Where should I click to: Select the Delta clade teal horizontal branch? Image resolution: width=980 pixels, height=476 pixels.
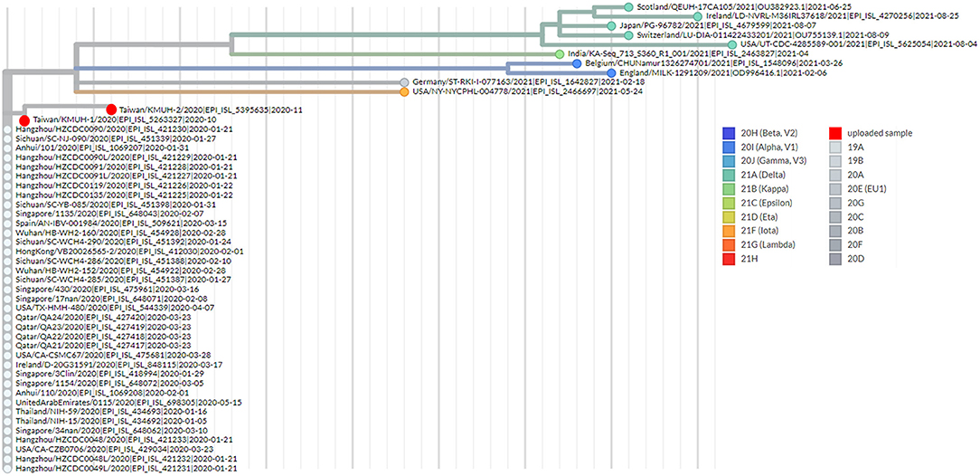click(x=388, y=34)
